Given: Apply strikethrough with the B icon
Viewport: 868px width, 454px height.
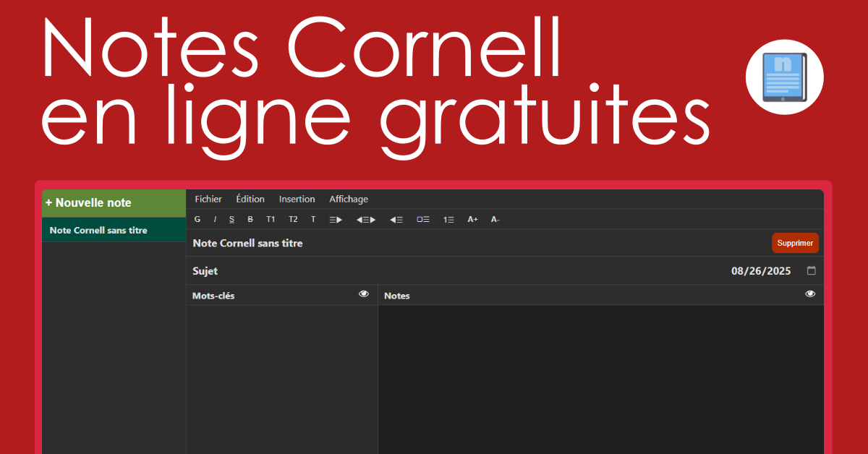Looking at the screenshot, I should pyautogui.click(x=250, y=219).
